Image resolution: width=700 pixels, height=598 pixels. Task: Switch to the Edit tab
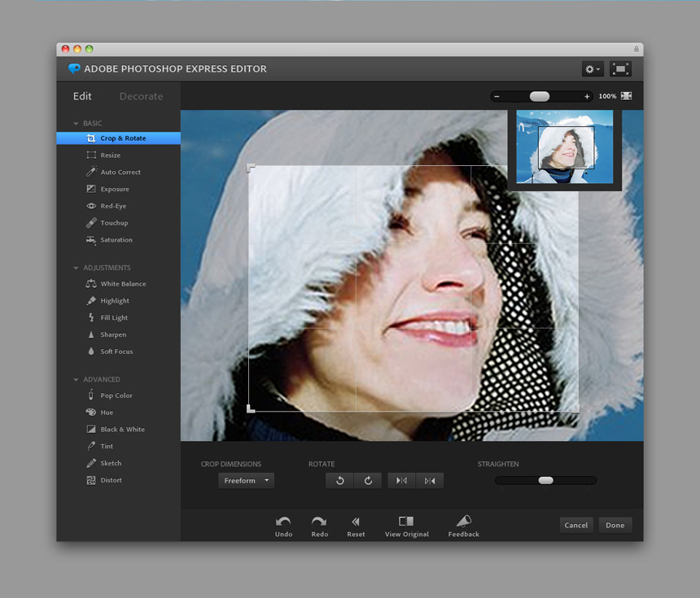[x=82, y=96]
